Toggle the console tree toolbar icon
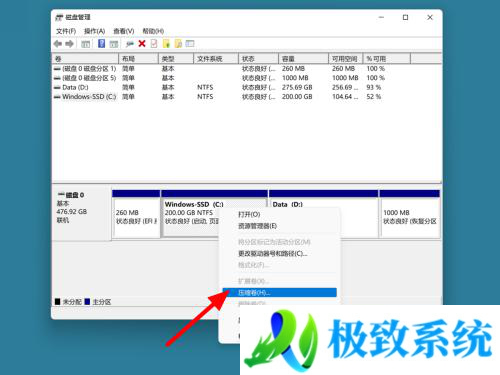This screenshot has height=375, width=500. click(x=86, y=44)
